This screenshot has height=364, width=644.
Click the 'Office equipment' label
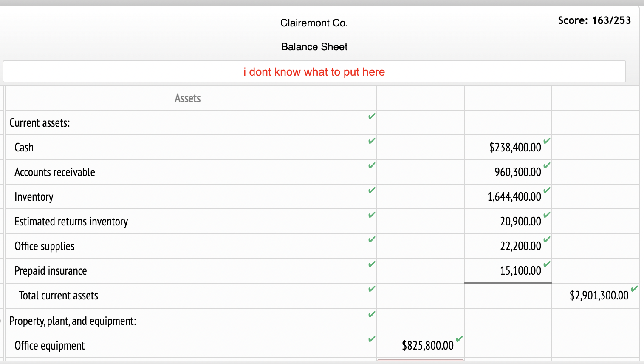(x=49, y=345)
